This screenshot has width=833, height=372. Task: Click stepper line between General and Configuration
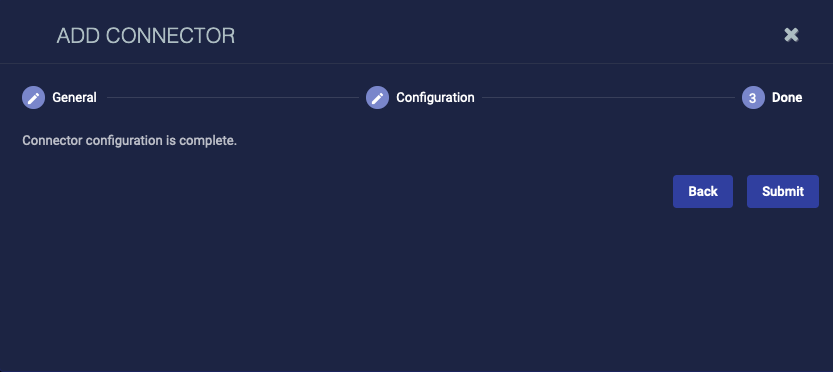click(x=233, y=98)
